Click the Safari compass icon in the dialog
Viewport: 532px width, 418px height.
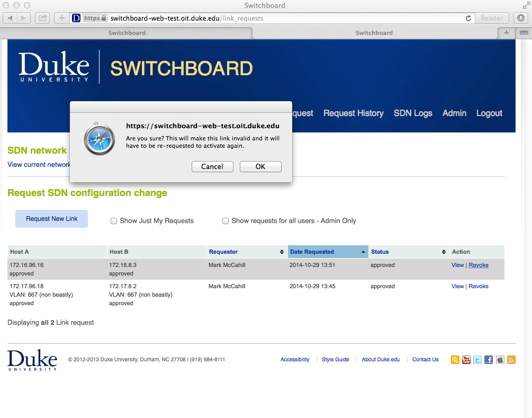coord(100,139)
